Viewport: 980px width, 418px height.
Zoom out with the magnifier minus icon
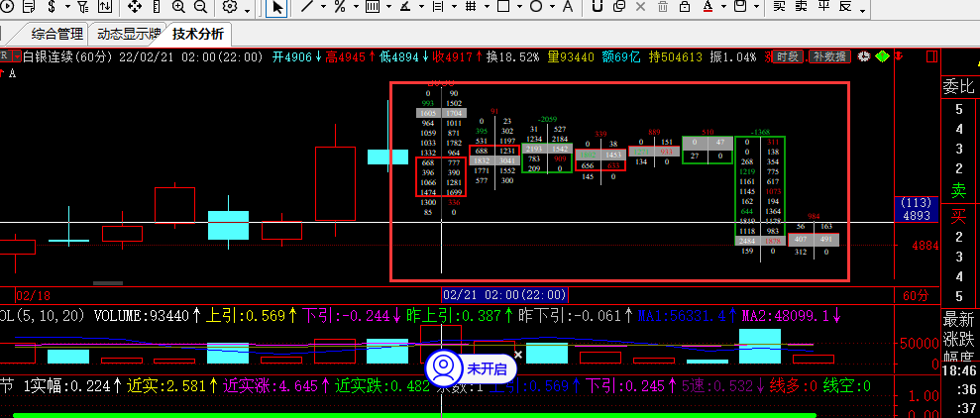(200, 7)
